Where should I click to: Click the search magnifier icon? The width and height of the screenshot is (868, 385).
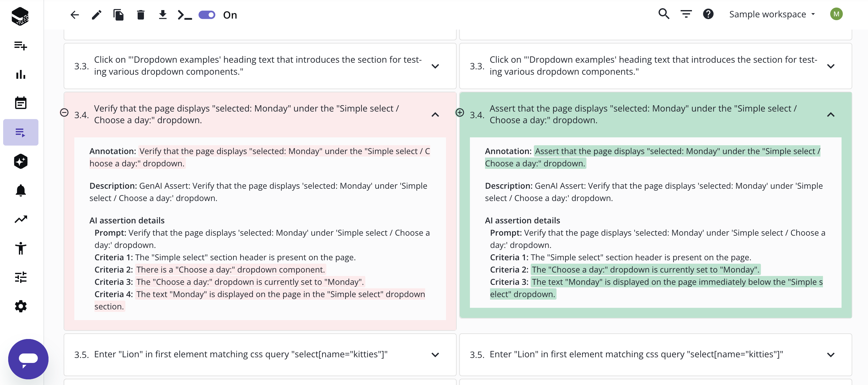[x=664, y=14]
